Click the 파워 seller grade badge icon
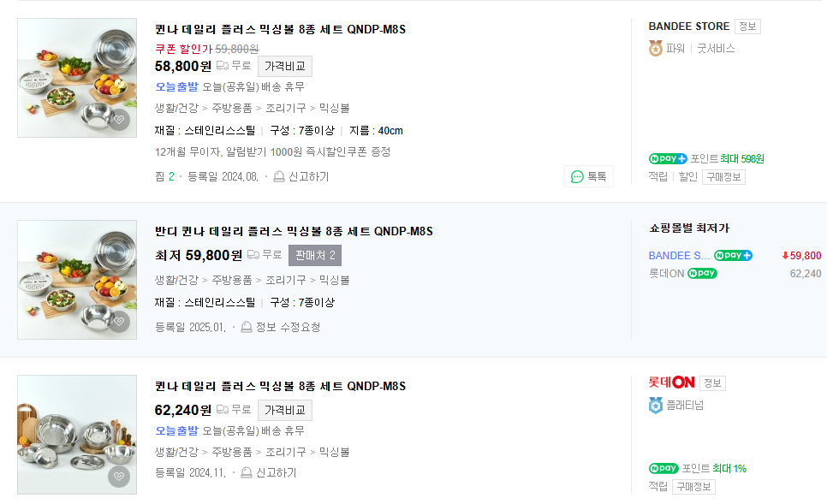This screenshot has width=827, height=504. pyautogui.click(x=656, y=49)
